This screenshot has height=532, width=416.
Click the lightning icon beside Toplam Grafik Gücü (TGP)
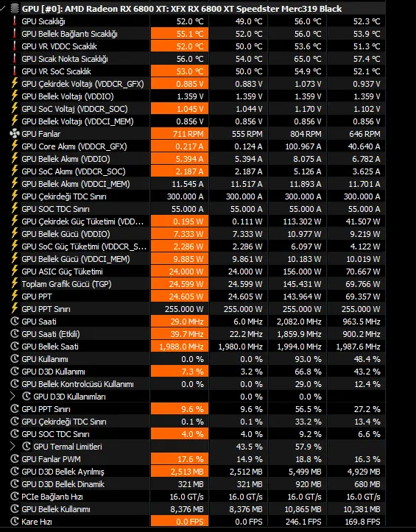pyautogui.click(x=14, y=283)
